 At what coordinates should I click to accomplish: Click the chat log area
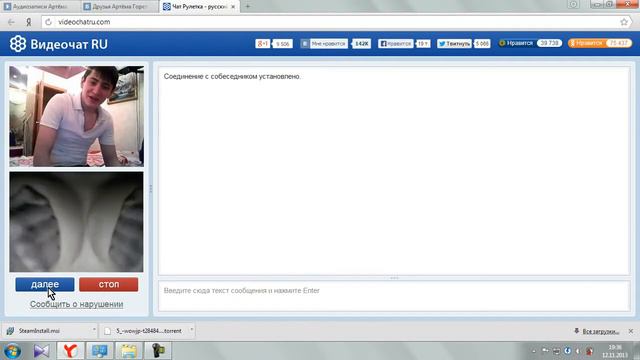point(394,171)
